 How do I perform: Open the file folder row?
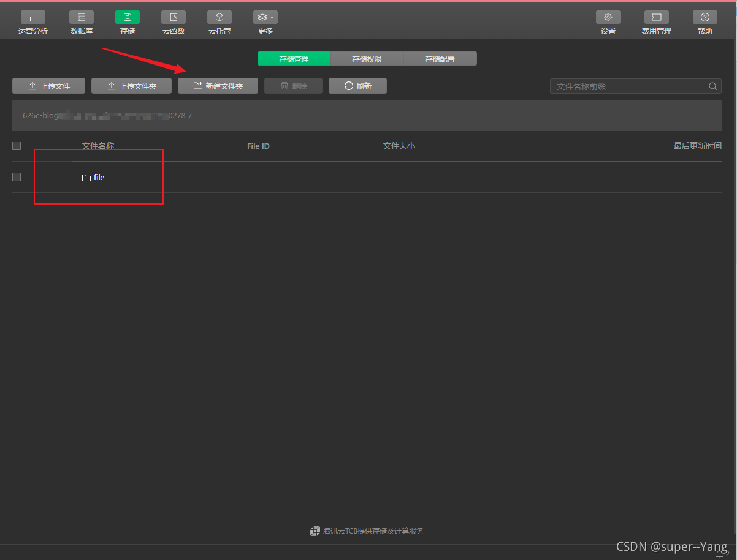click(367, 177)
